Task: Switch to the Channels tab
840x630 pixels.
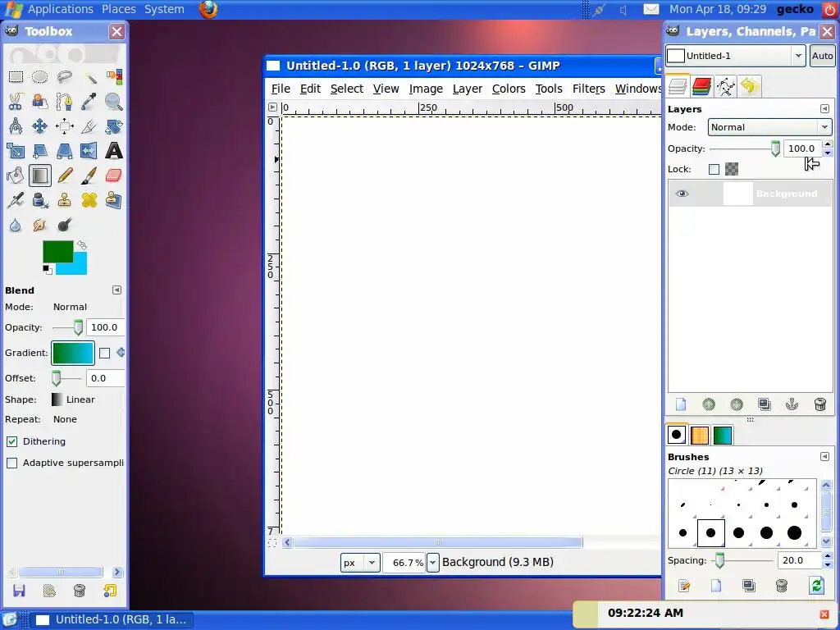Action: pos(701,86)
